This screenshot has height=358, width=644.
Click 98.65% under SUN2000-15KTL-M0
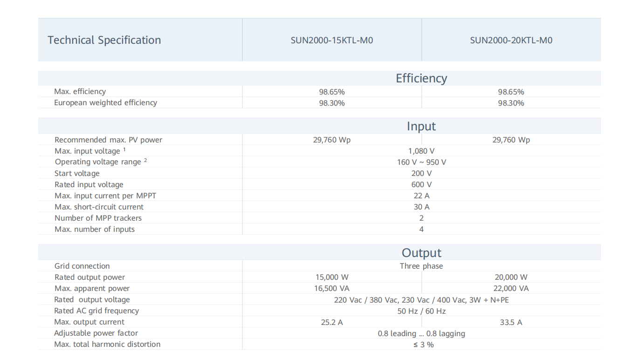[x=332, y=92]
